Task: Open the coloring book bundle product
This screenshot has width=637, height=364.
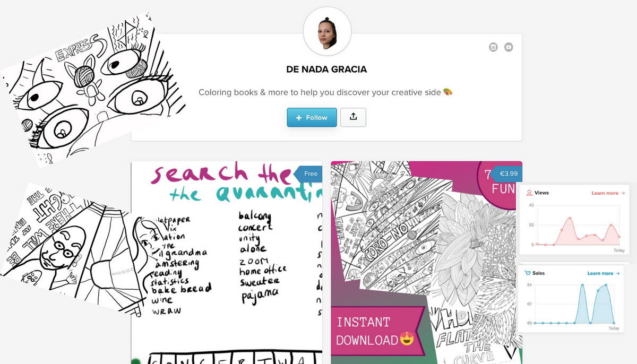Action: pyautogui.click(x=426, y=263)
